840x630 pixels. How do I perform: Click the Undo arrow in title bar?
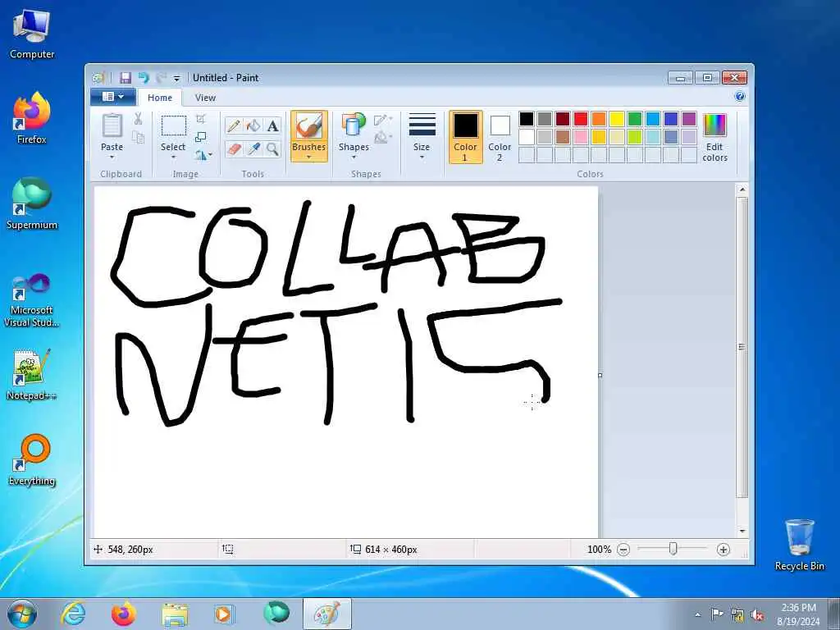tap(143, 78)
